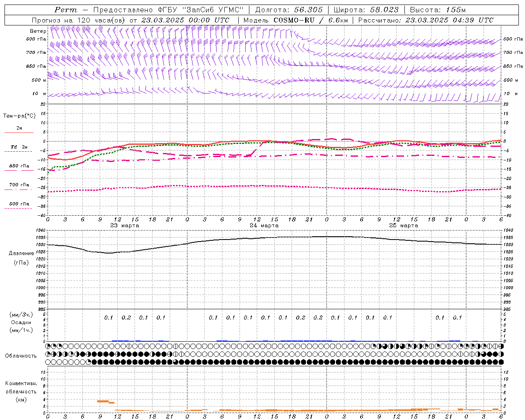Click the "500 гПа" temperature legend entry
This screenshot has height=420, width=525.
click(x=19, y=204)
